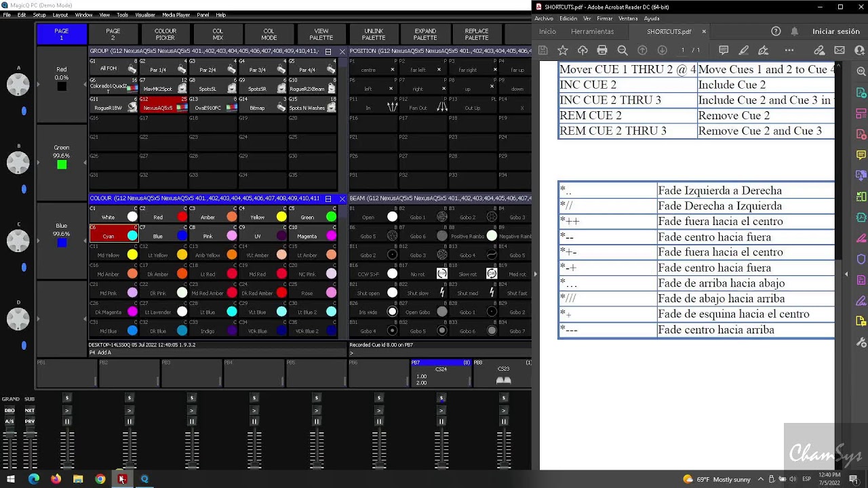Open the Windows Start menu
868x488 pixels.
11,479
